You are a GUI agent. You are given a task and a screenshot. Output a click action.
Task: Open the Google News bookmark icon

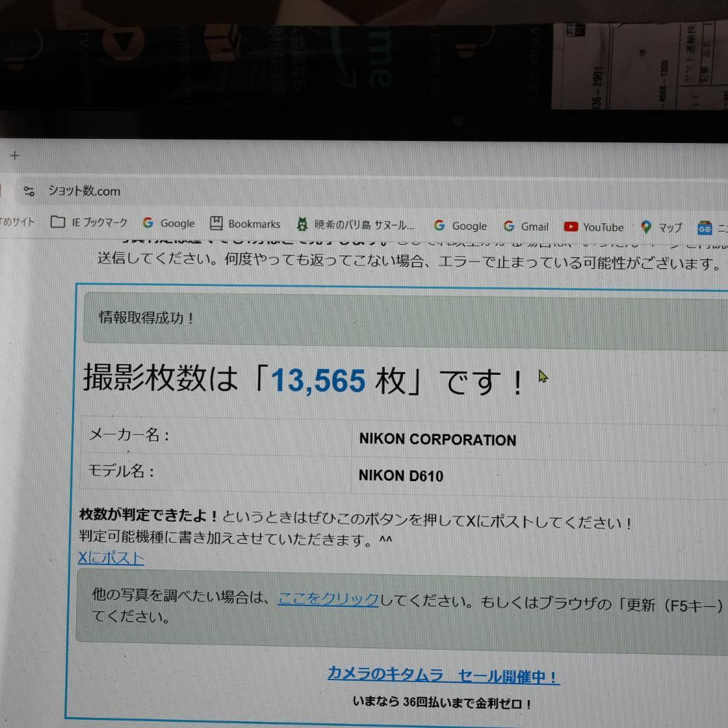pos(705,228)
